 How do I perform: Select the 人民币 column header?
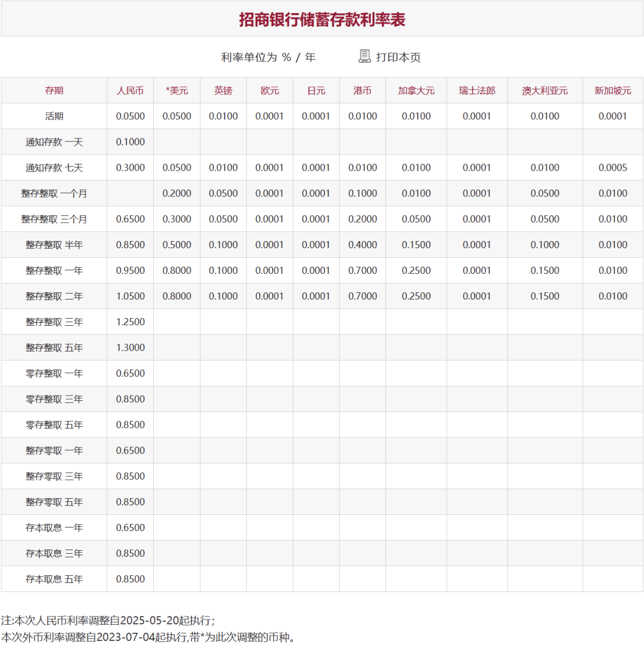130,91
